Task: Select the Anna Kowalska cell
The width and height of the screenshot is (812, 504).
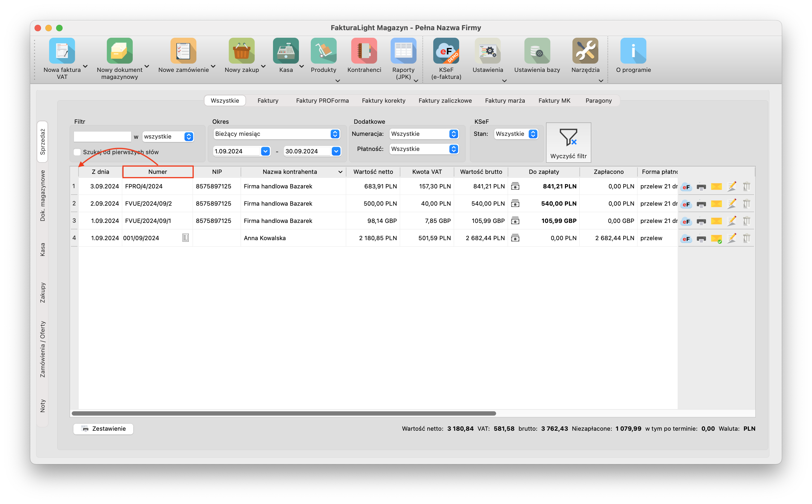Action: click(x=293, y=238)
